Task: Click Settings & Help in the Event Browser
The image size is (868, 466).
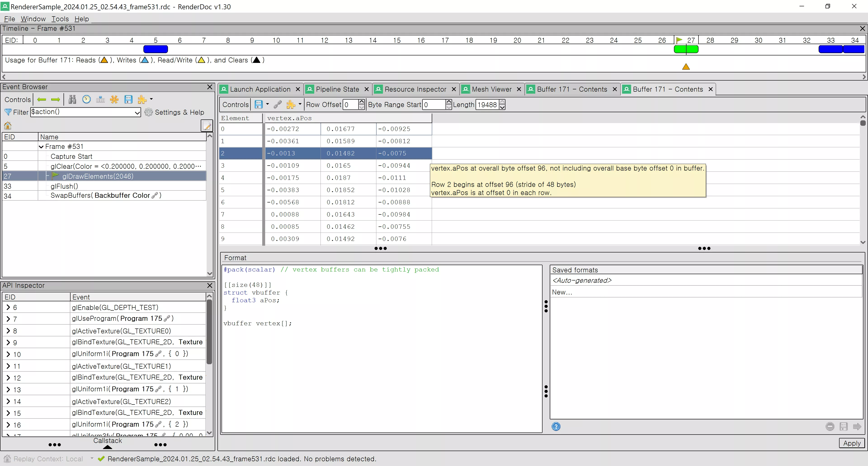Action: [179, 112]
